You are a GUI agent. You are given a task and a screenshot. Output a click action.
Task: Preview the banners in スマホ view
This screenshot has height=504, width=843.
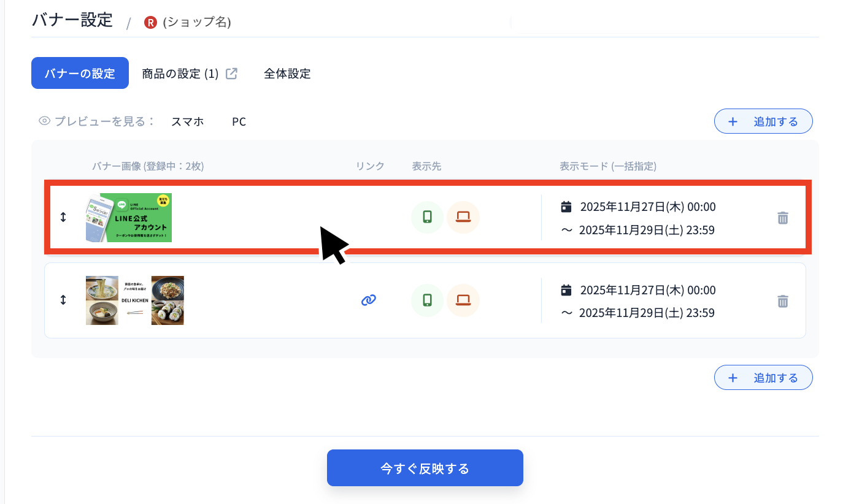188,121
